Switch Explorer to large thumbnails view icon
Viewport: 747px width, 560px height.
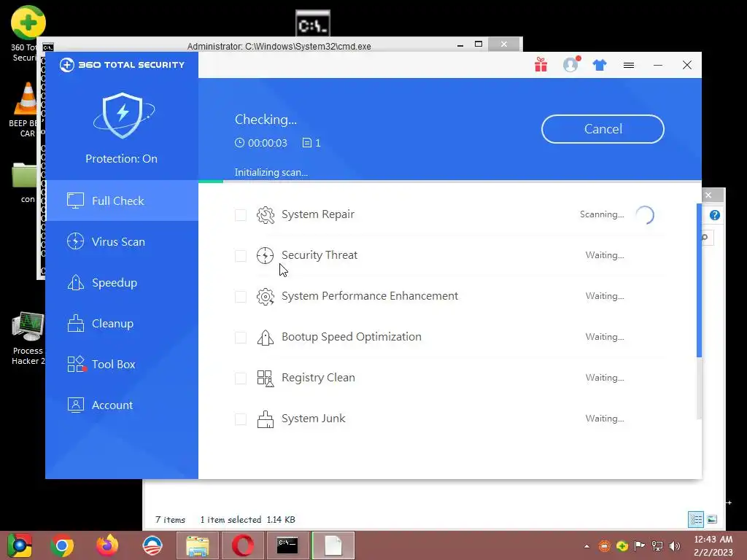712,519
